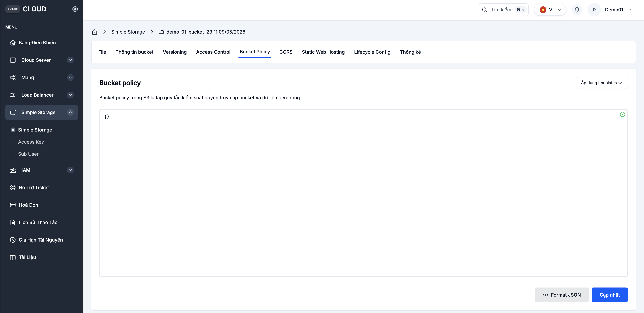The width and height of the screenshot is (644, 313).
Task: Expand the Mạng menu chevron
Action: pyautogui.click(x=70, y=77)
